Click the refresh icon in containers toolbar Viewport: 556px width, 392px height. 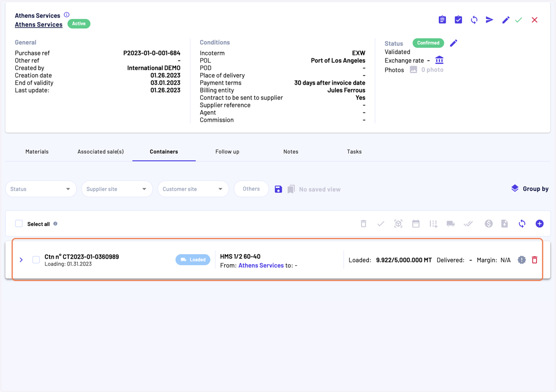coord(522,224)
